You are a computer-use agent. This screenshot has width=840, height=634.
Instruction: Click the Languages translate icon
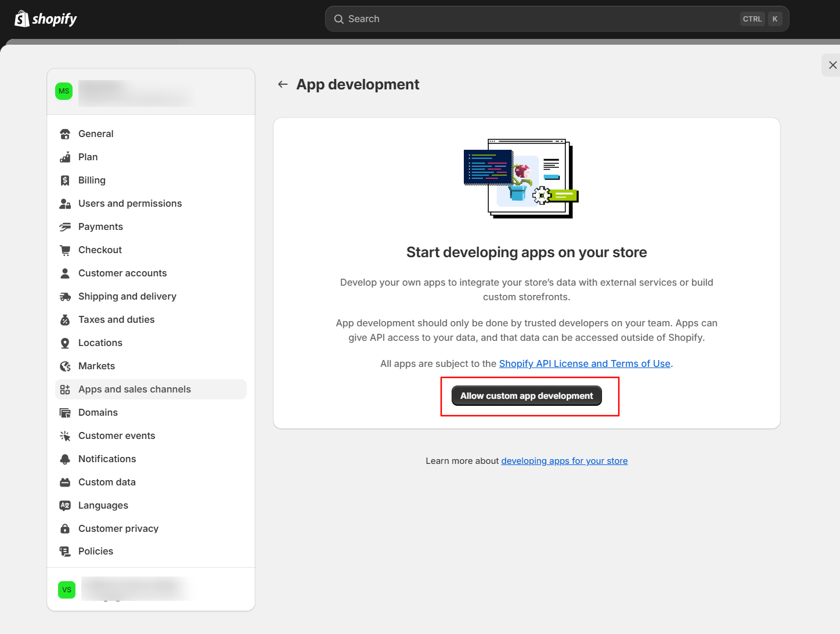[65, 505]
